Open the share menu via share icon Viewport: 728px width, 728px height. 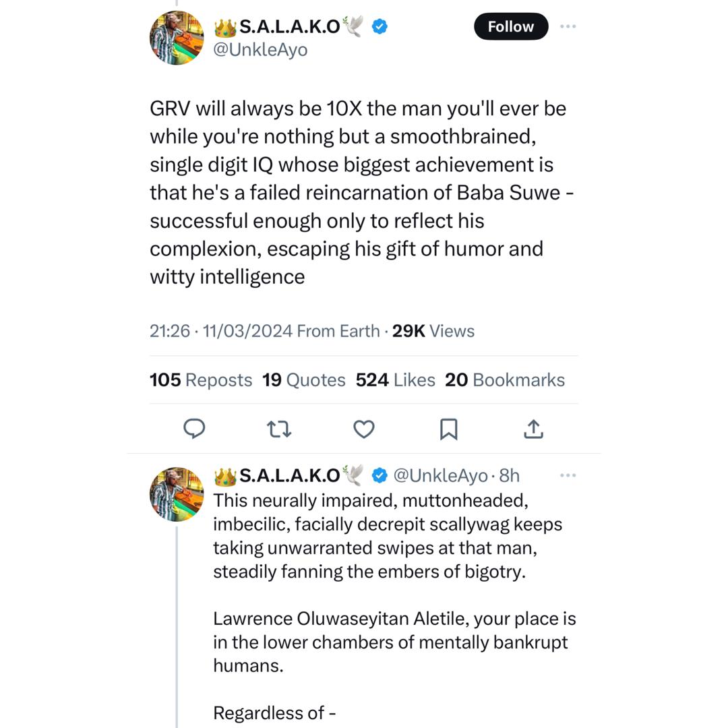pyautogui.click(x=533, y=428)
